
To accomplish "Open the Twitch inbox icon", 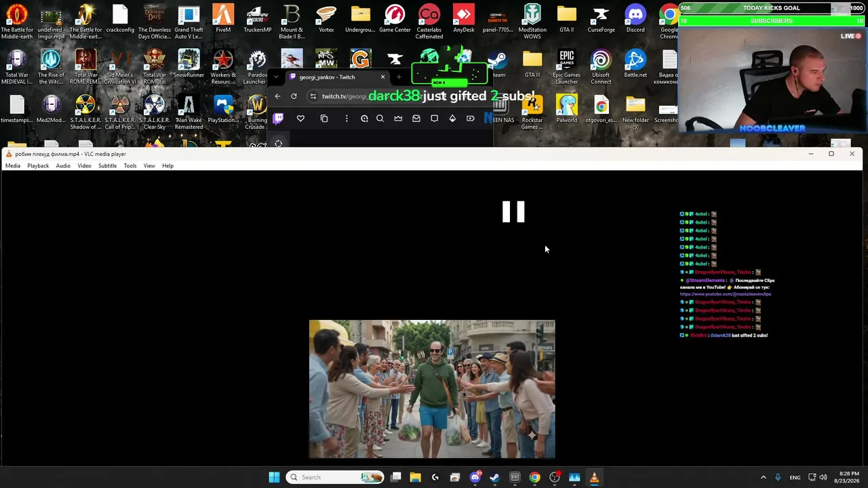I will click(416, 119).
